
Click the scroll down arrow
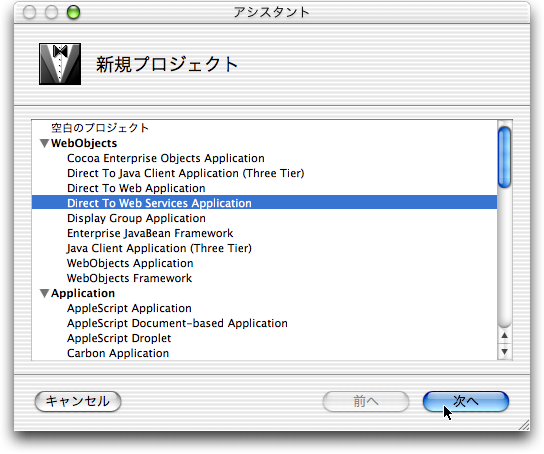tap(505, 352)
